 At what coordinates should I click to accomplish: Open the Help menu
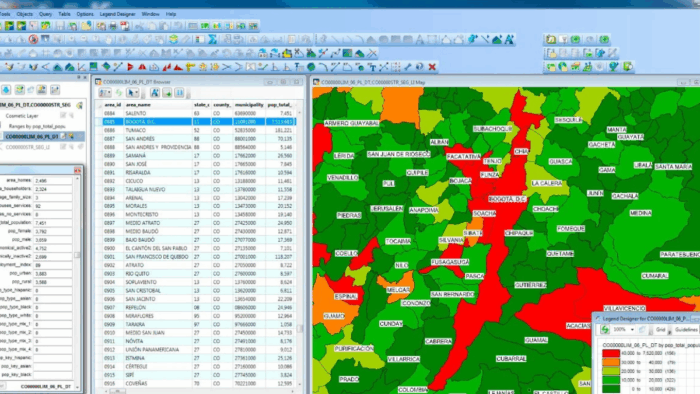click(x=171, y=14)
